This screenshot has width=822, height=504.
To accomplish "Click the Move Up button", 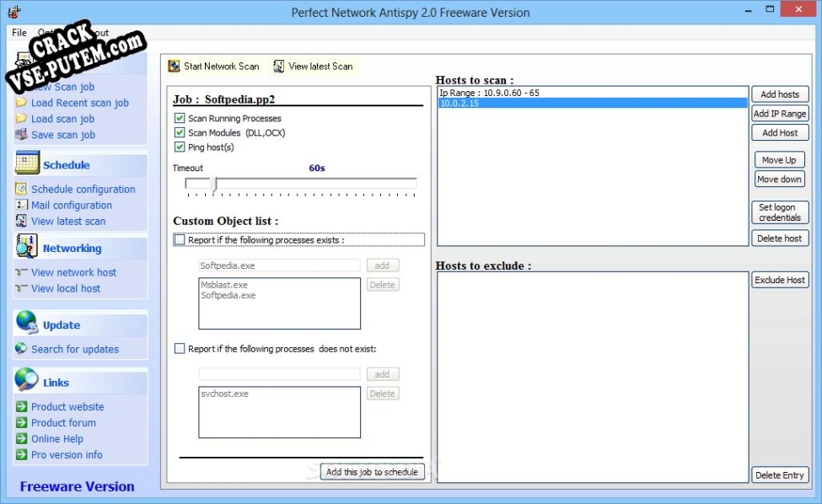I will point(780,160).
